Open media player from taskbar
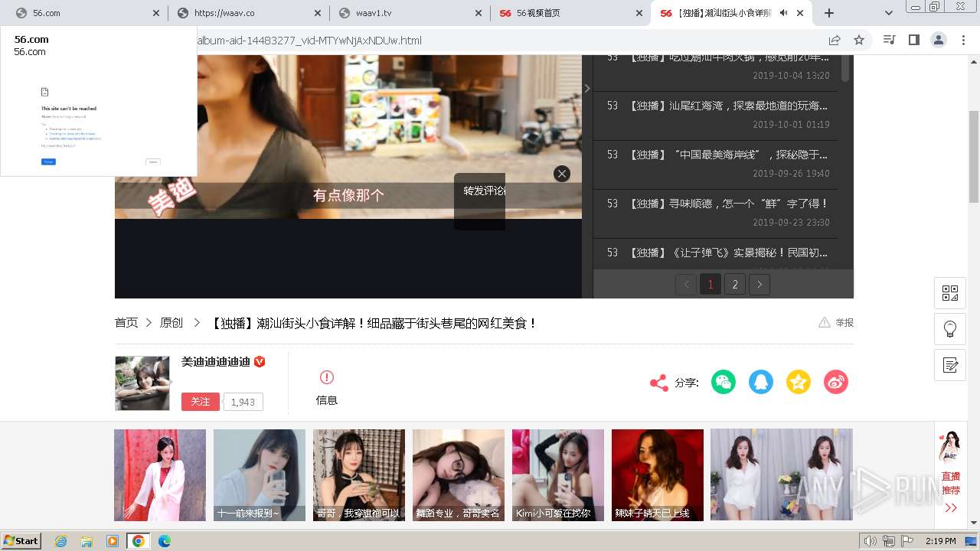Screen dimensions: 980x551 tap(113, 541)
